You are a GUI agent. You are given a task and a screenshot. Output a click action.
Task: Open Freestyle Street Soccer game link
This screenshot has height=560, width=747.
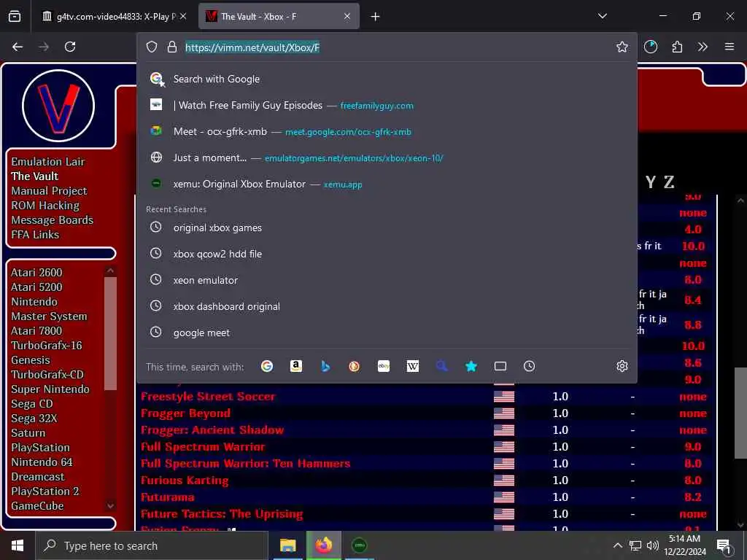point(208,397)
